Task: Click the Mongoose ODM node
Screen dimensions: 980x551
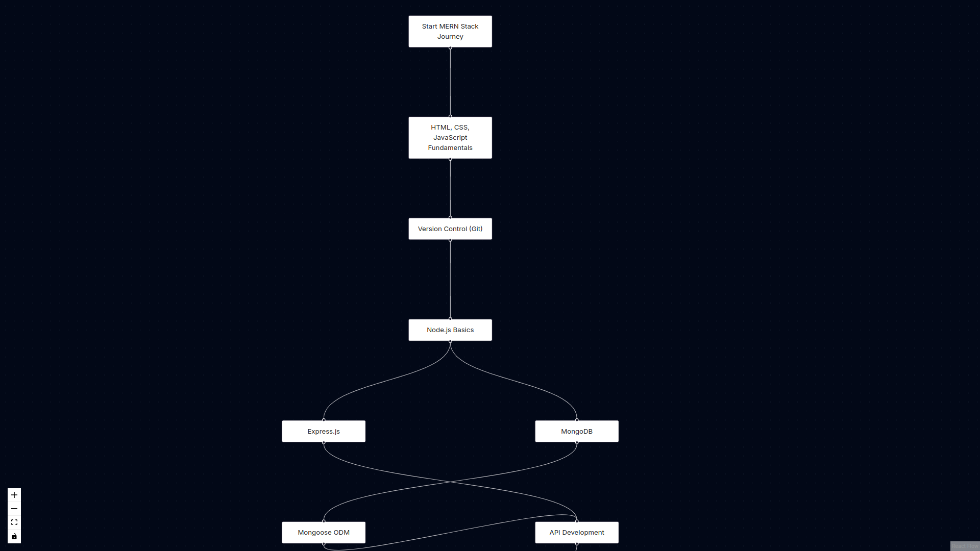Action: point(323,532)
